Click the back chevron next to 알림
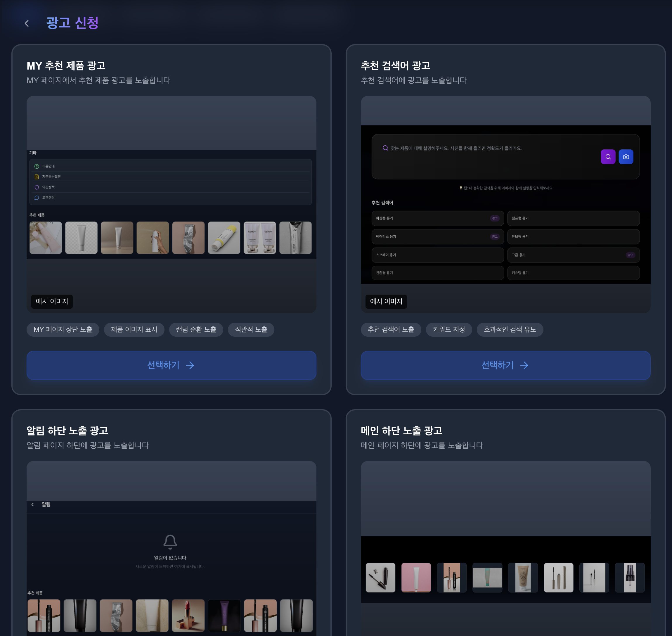672x636 pixels. [x=32, y=504]
